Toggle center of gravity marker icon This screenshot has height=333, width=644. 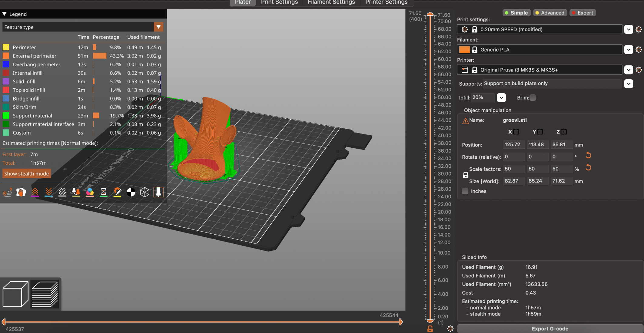pos(131,192)
